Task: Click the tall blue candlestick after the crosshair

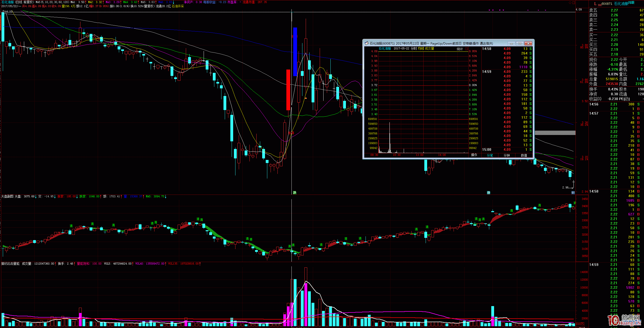Action: pyautogui.click(x=295, y=52)
